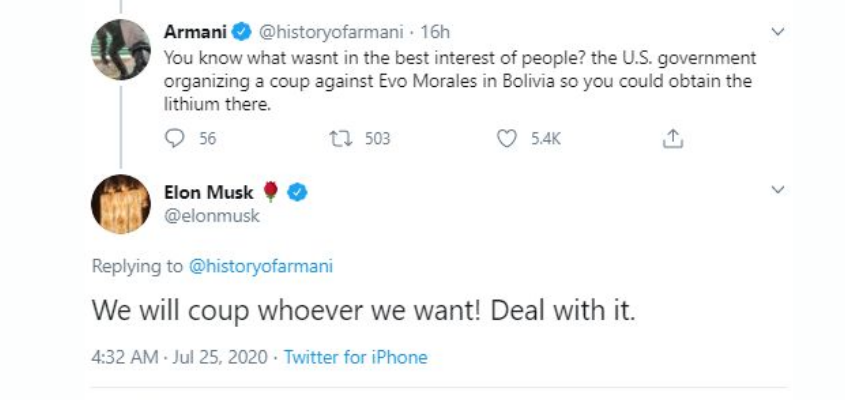
Task: Open the Twitter for iPhone source link
Action: [356, 357]
